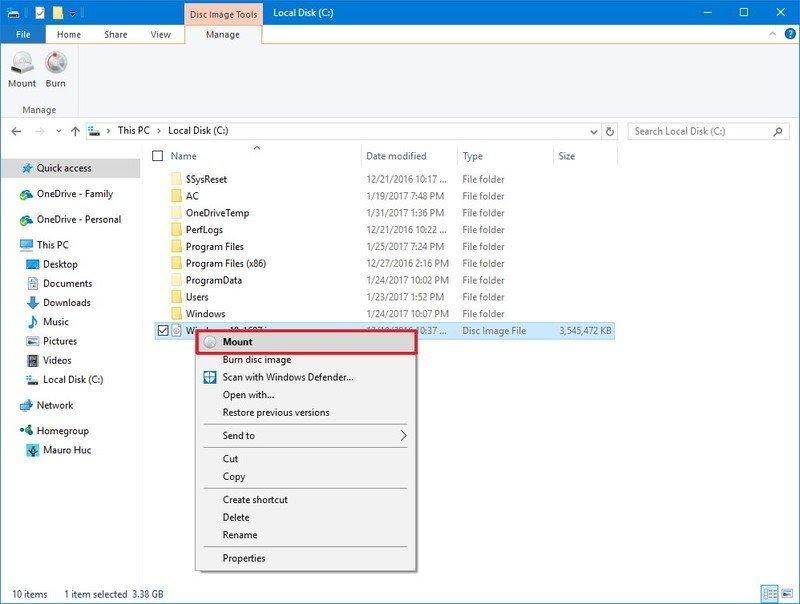Collapse the ribbon with the chevron
800x604 pixels.
click(x=771, y=34)
